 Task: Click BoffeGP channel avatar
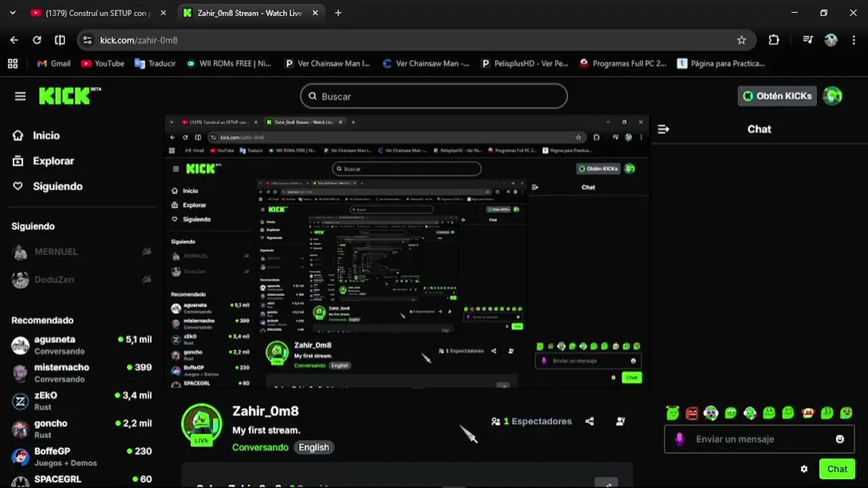tap(20, 456)
